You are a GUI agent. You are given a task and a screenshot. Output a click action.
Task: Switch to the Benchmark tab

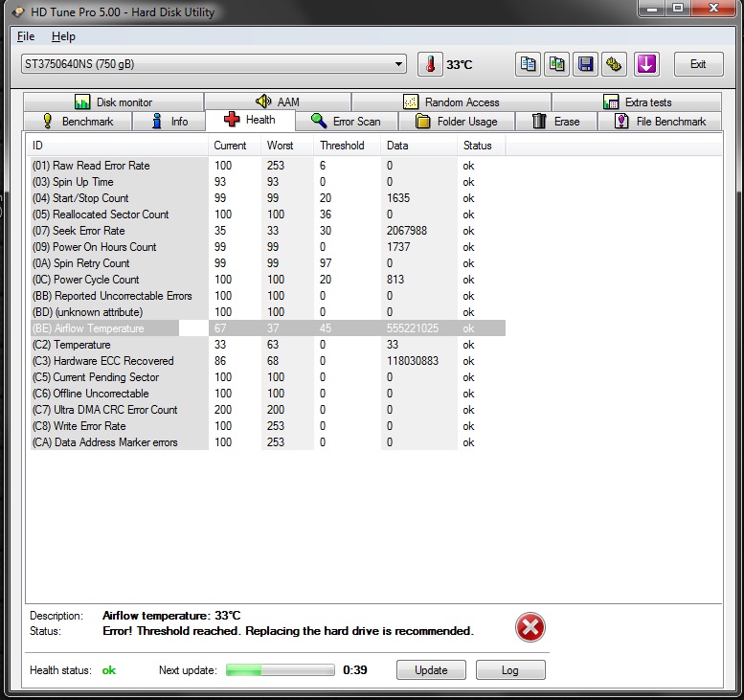(x=78, y=122)
